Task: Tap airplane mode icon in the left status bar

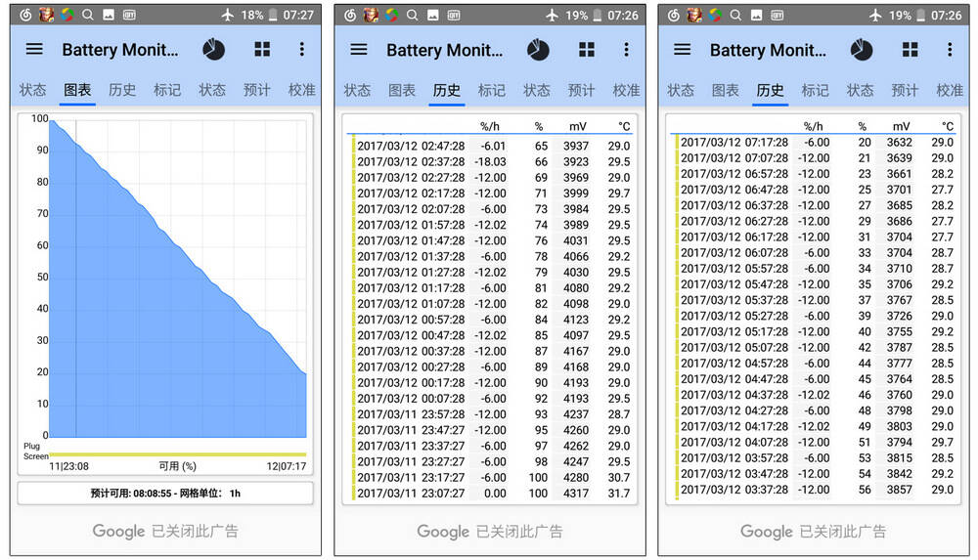Action: pos(228,15)
